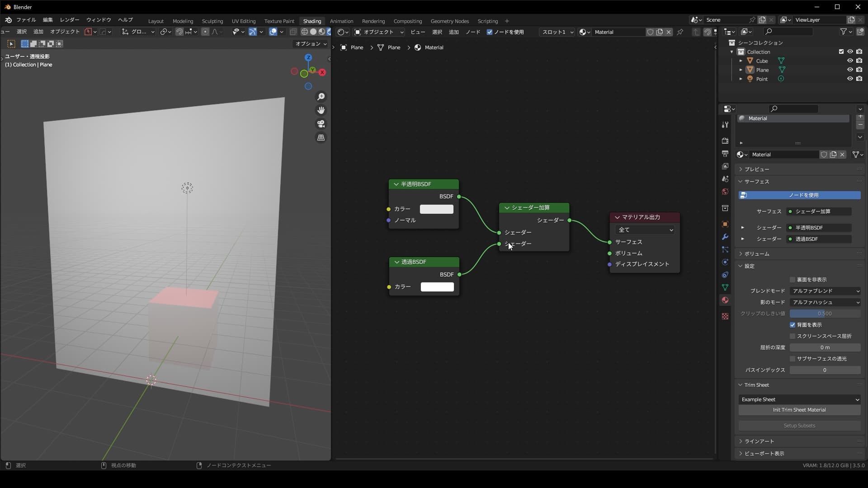This screenshot has height=488, width=868.
Task: Select the Material Properties icon in the properties sidebar
Action: 725,300
